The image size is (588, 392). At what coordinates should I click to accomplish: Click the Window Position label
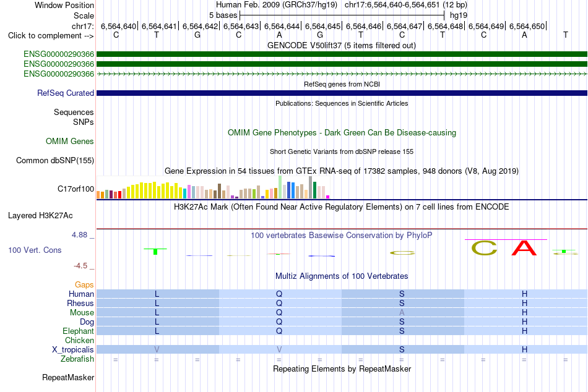pos(64,5)
